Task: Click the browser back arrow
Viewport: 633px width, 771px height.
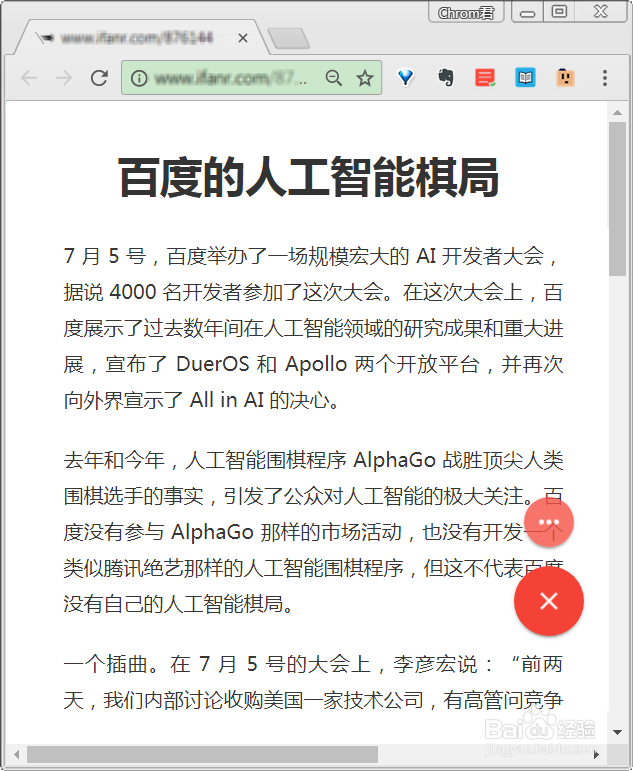Action: click(x=29, y=78)
